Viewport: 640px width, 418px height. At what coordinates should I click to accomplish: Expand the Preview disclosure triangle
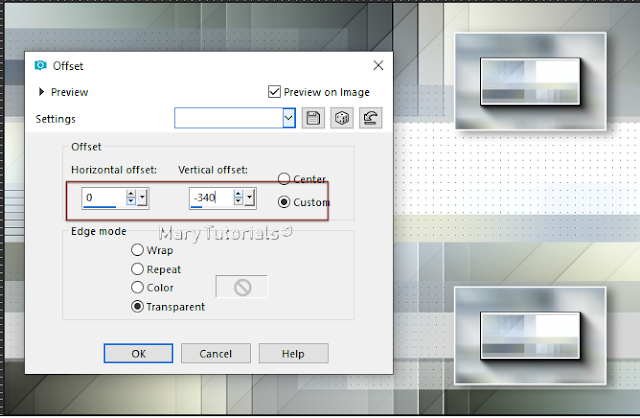pos(41,92)
